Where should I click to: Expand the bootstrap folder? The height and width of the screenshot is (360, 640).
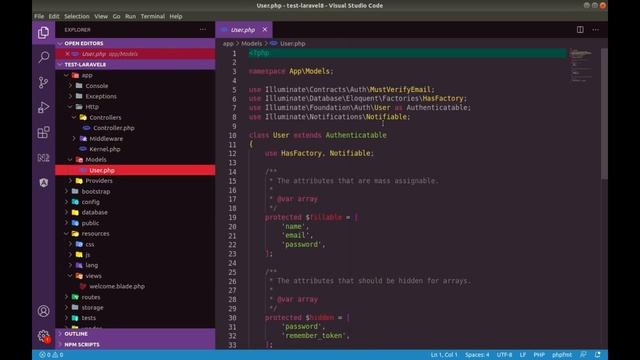(67, 191)
